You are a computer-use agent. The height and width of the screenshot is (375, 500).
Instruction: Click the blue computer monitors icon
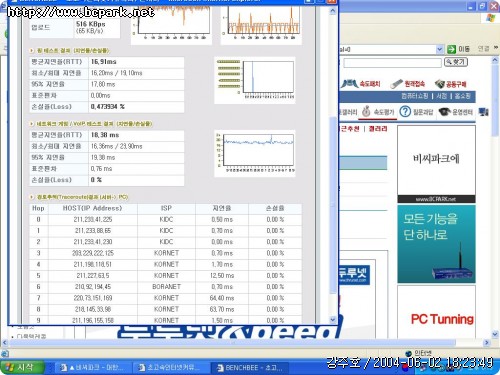tap(484, 112)
